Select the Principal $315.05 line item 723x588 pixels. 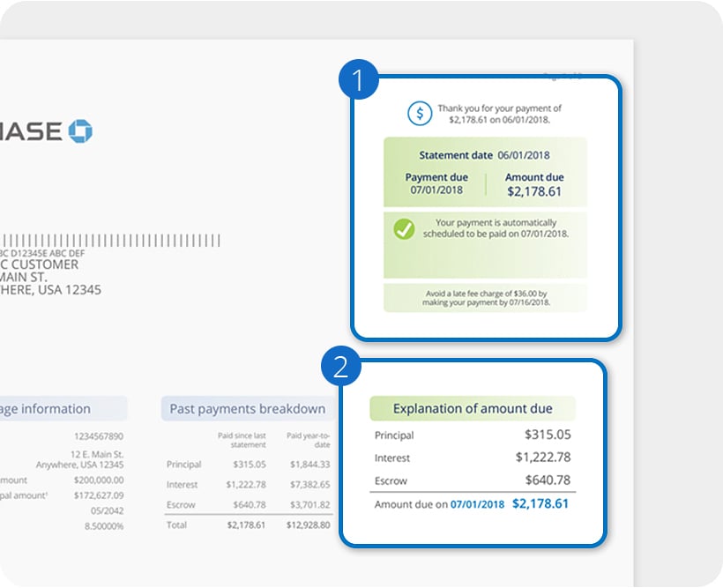472,435
